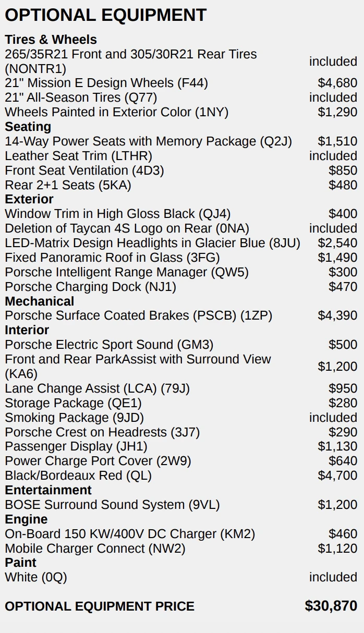This screenshot has height=633, width=364.
Task: Click the $4,390 brakes price
Action: point(337,315)
